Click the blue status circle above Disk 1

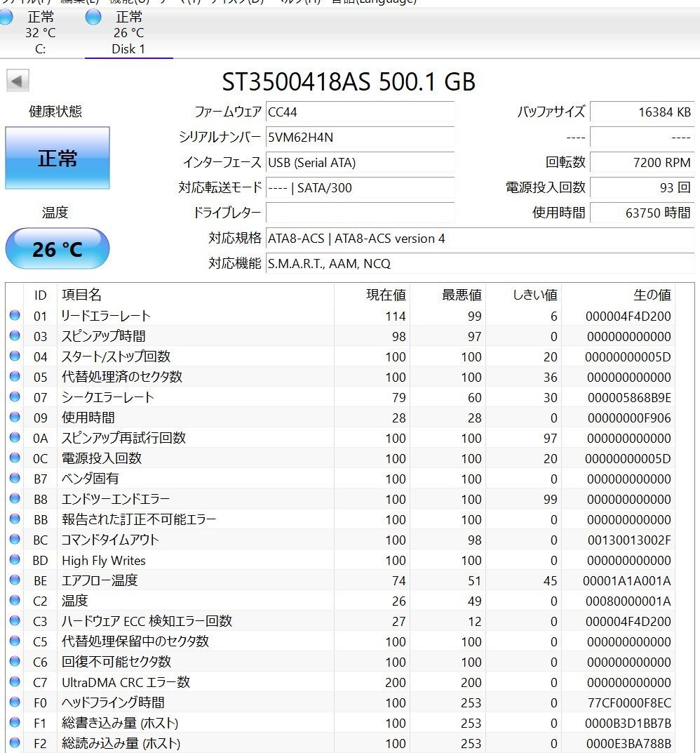93,18
